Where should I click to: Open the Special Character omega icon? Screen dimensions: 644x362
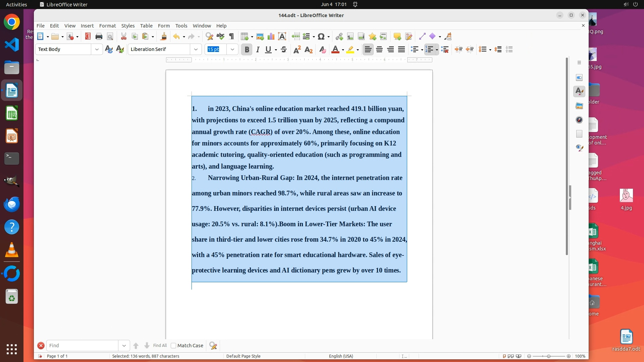click(x=321, y=36)
